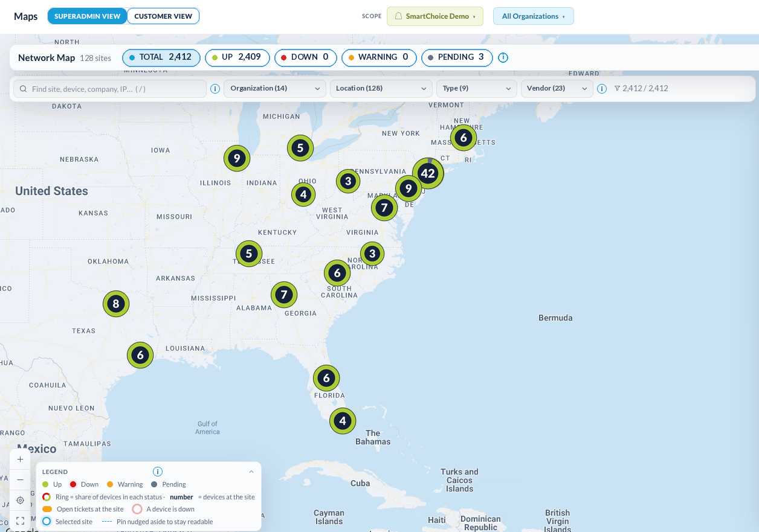Screen dimensions: 759x532
Task: Click the info icon in the Legend panel
Action: pos(158,472)
